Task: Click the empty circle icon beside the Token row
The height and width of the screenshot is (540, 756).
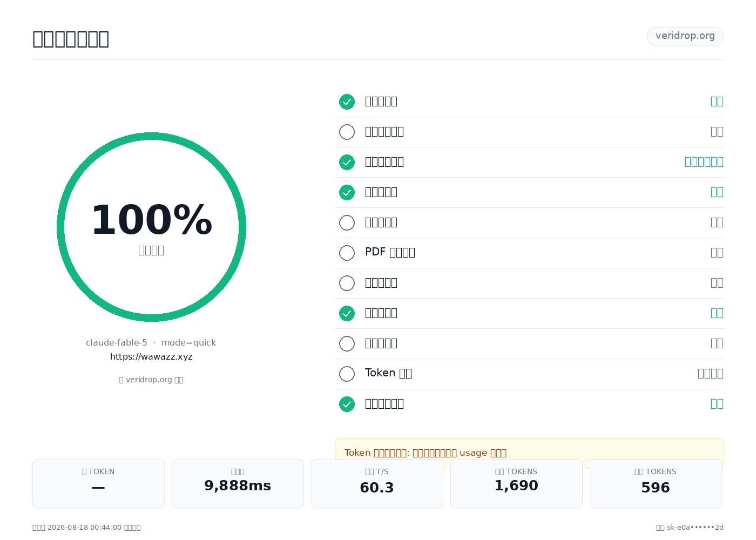Action: tap(347, 374)
